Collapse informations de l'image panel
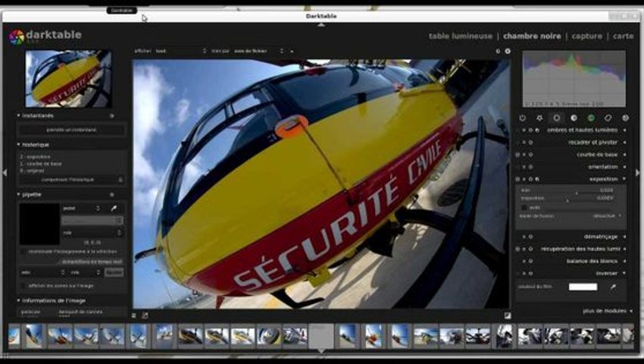This screenshot has width=644, height=364. pyautogui.click(x=18, y=300)
